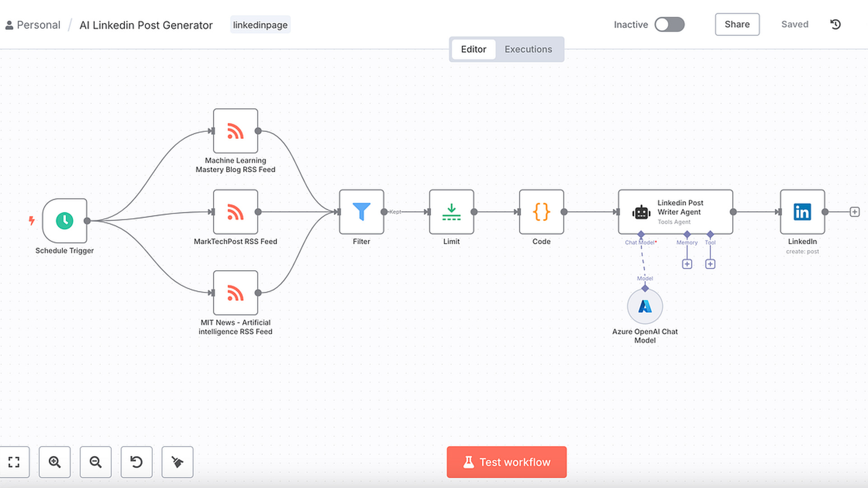Select the MIT News RSS Feed node

(236, 293)
